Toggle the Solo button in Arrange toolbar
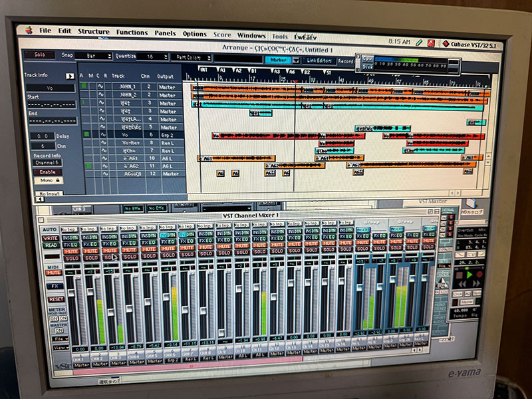This screenshot has height=399, width=532. coord(40,55)
